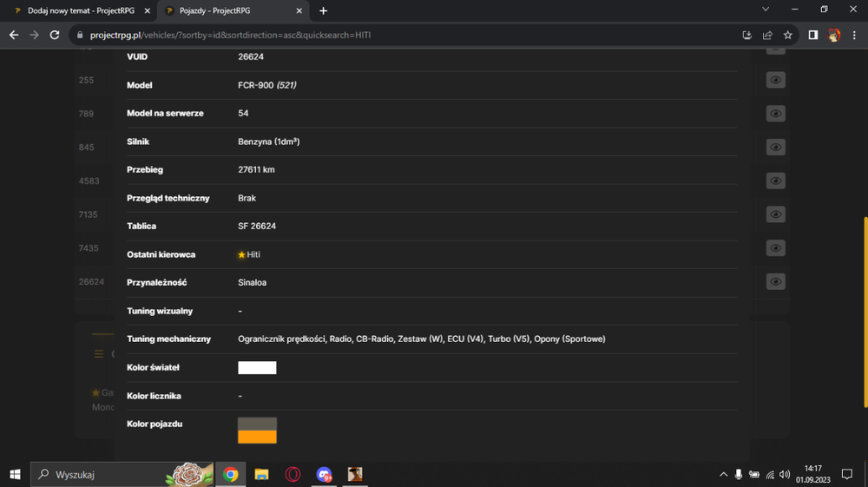Click the gray upper Kolor pojazdu swatch
This screenshot has height=487, width=868.
tap(257, 424)
